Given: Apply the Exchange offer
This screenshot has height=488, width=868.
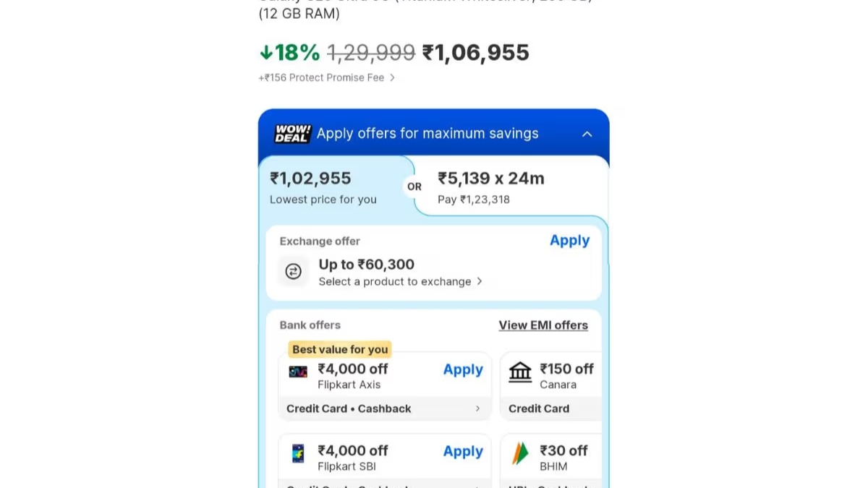Looking at the screenshot, I should (x=569, y=241).
